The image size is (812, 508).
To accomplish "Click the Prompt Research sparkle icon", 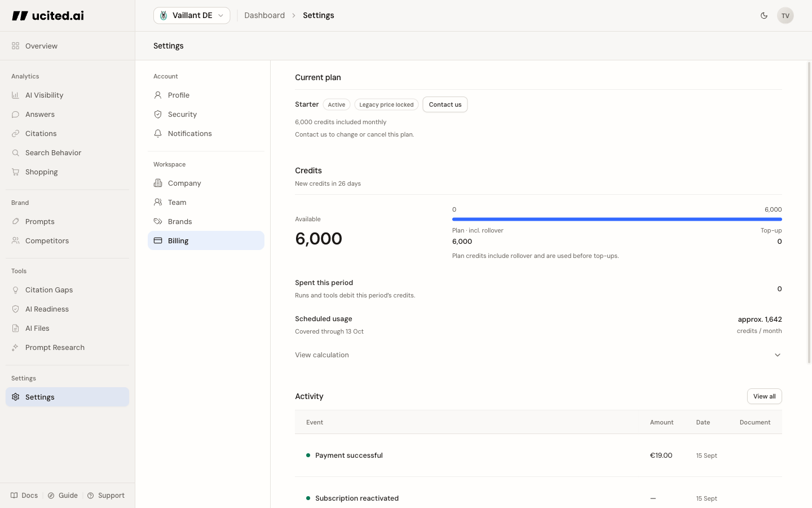I will coord(15,347).
